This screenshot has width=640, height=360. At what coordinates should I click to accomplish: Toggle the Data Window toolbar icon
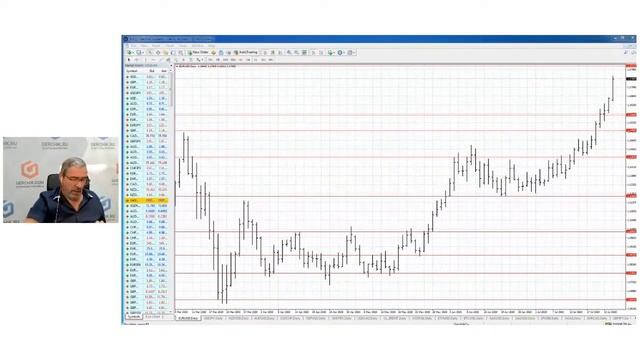tap(158, 52)
